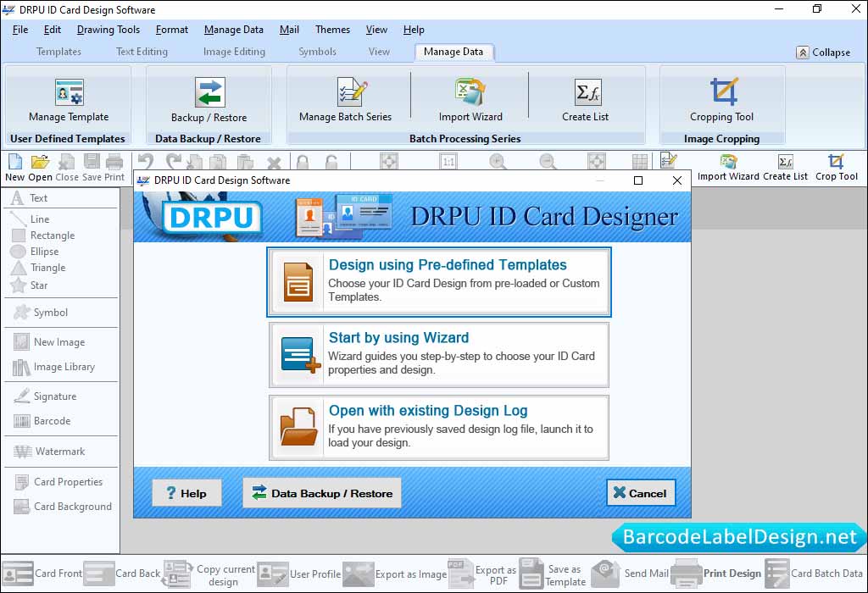Click the Zoom Out magnifier icon
The image size is (868, 593).
548,162
